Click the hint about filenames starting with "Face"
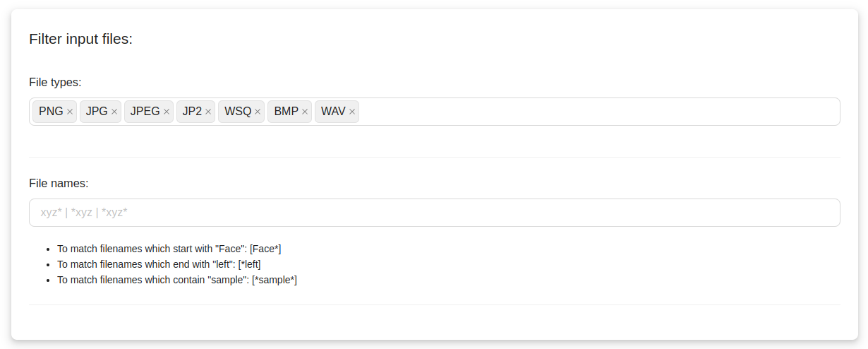Screen dimensions: 868x349 (169, 249)
